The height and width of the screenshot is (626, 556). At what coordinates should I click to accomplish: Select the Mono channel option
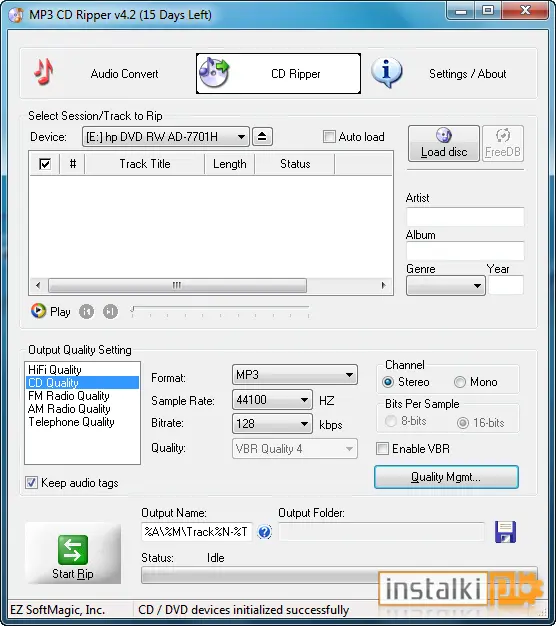pos(460,382)
